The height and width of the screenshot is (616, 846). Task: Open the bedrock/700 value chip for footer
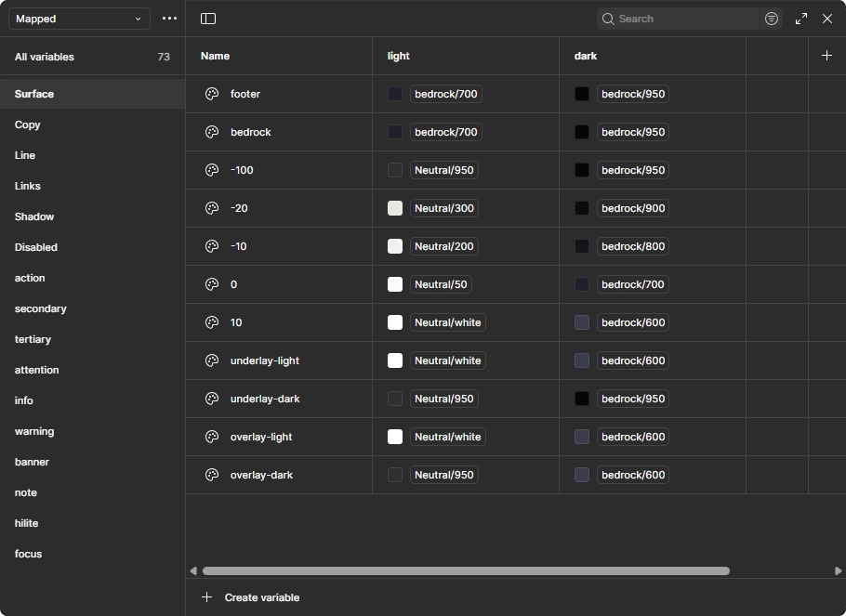coord(444,93)
